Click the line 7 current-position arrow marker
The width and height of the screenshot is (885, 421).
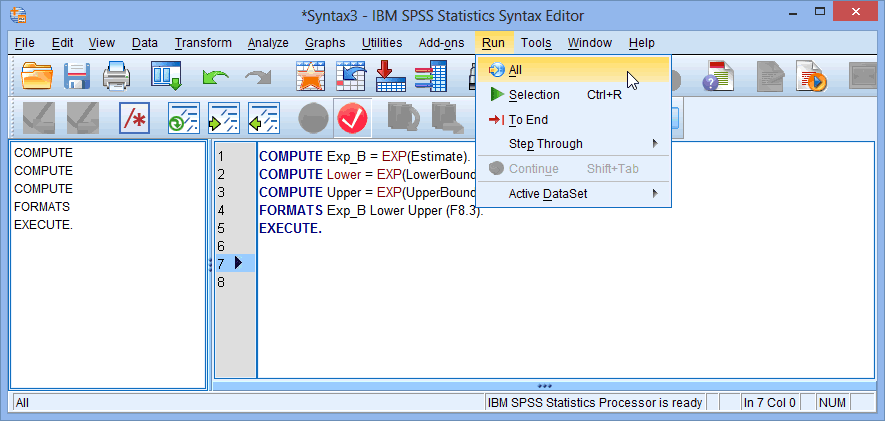[238, 262]
